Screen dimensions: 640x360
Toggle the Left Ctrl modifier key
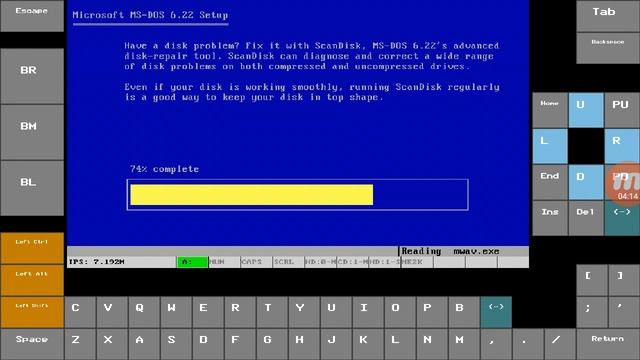click(x=32, y=248)
